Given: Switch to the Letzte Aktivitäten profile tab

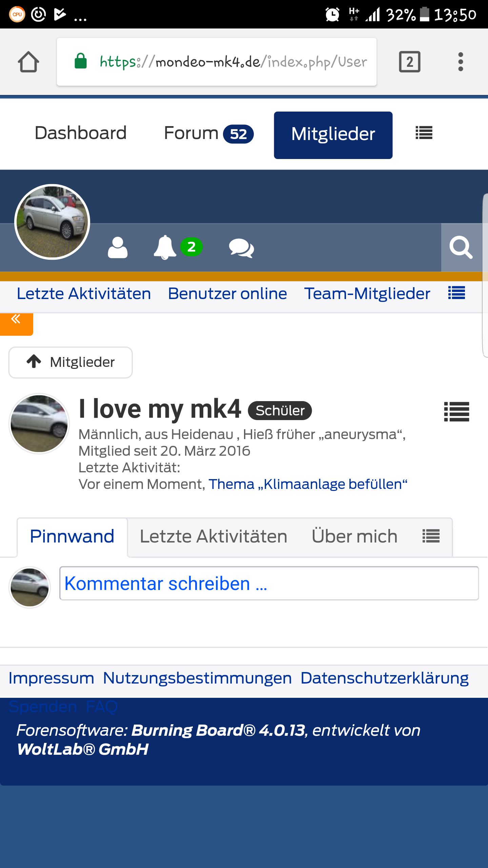Looking at the screenshot, I should point(213,536).
